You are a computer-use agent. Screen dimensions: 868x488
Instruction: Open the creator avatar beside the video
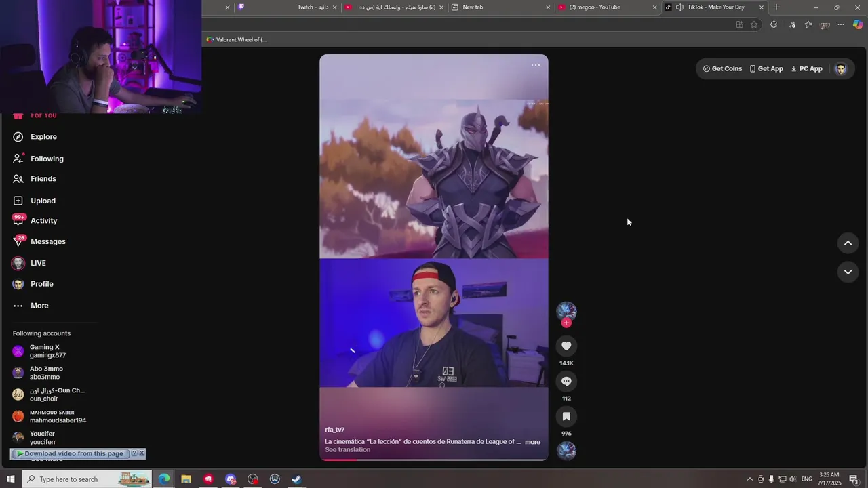click(x=566, y=311)
